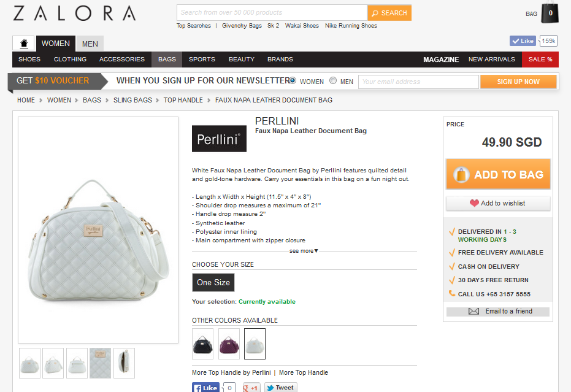Click the Perllini brand logo

219,139
